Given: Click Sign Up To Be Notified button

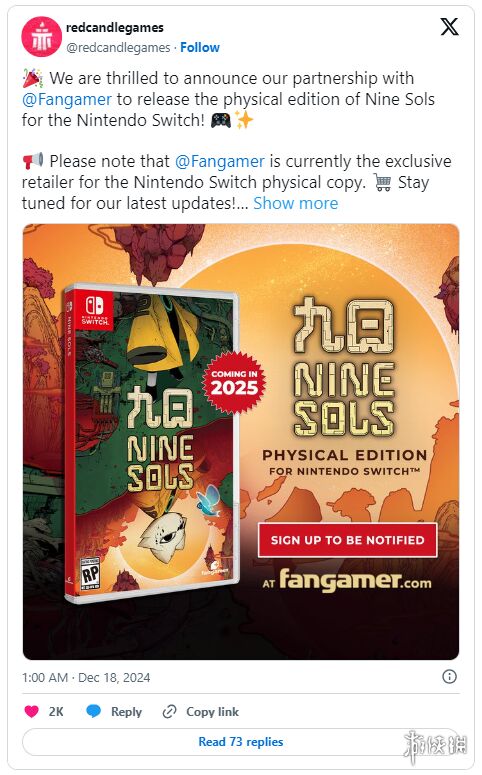Looking at the screenshot, I should 348,540.
